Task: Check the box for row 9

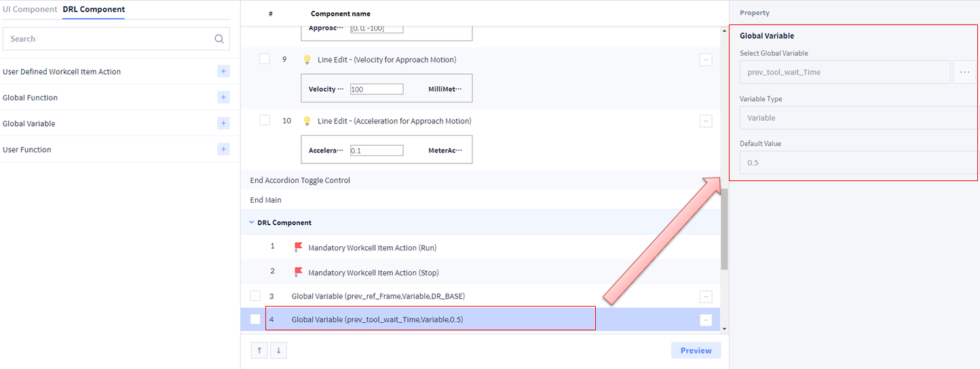Action: point(265,59)
